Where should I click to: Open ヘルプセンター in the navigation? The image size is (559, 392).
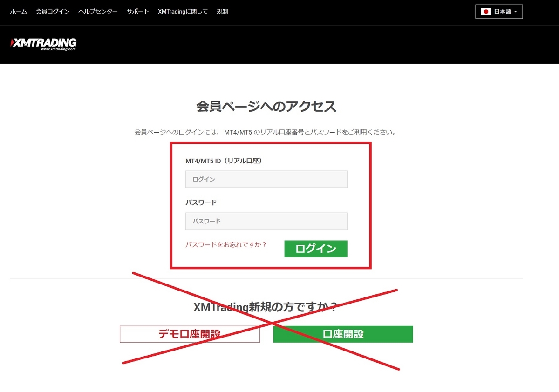98,12
